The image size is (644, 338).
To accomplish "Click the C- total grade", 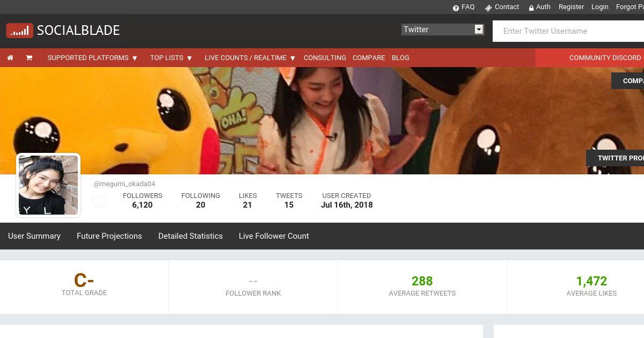I will (x=84, y=280).
